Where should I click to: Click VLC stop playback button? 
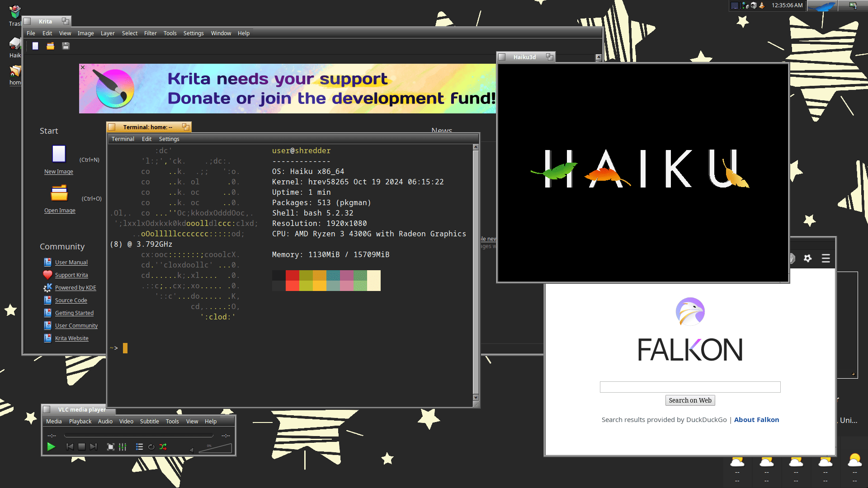coord(81,447)
